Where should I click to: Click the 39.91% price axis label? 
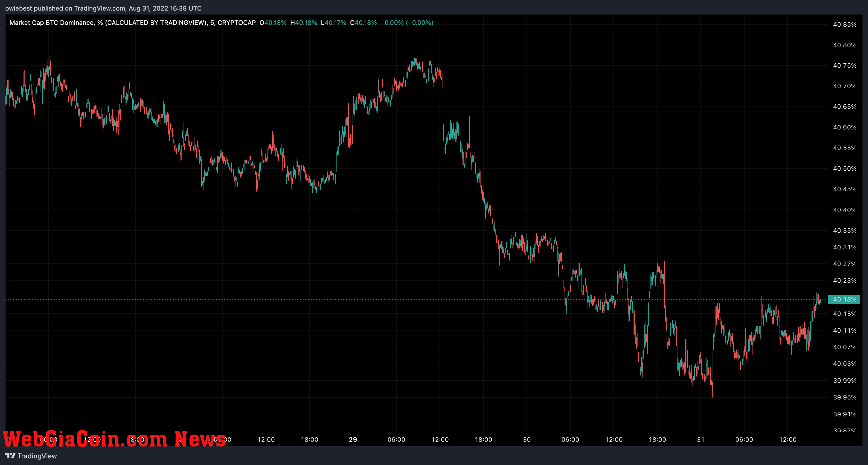tap(845, 414)
